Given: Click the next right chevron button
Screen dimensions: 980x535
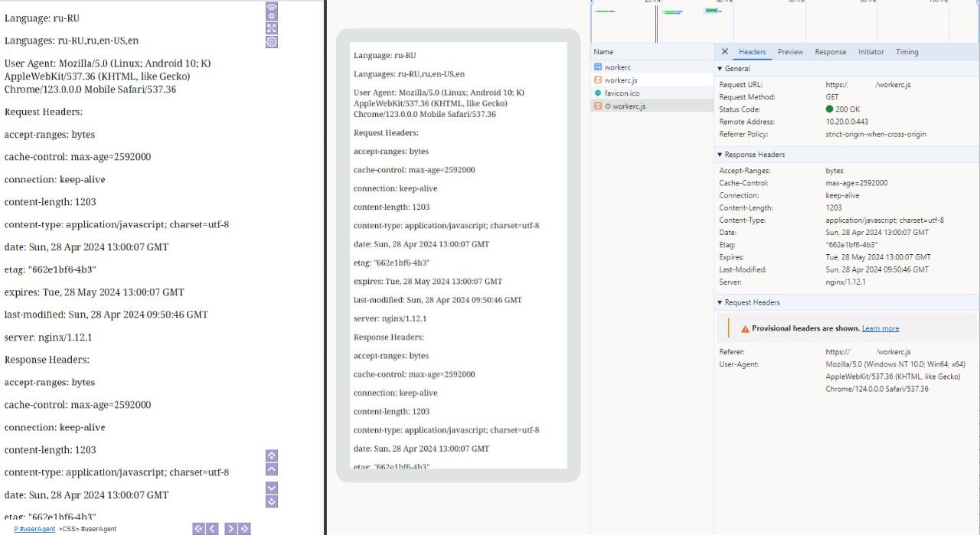Looking at the screenshot, I should pos(230,528).
